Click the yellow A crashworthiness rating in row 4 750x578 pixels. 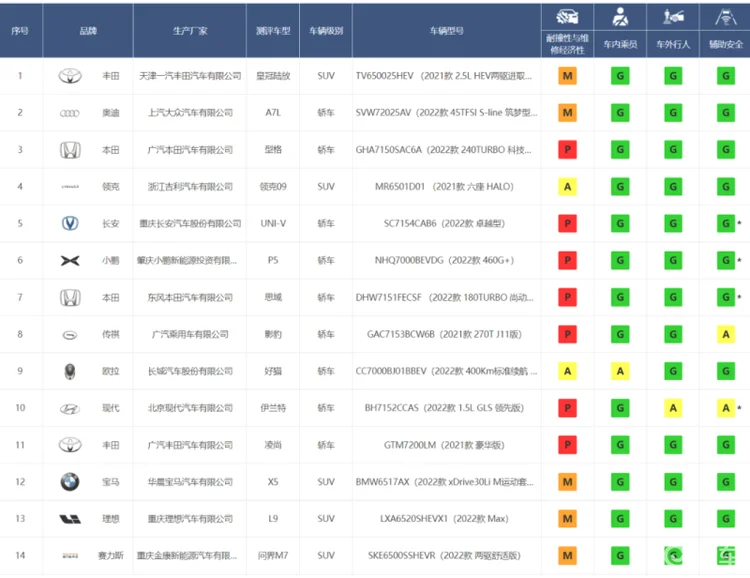coord(567,187)
